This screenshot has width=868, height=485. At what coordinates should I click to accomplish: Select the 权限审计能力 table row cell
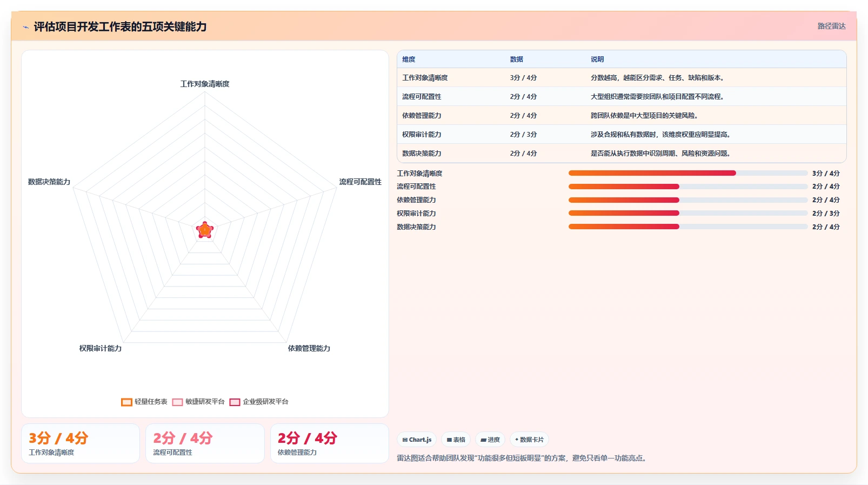click(422, 135)
